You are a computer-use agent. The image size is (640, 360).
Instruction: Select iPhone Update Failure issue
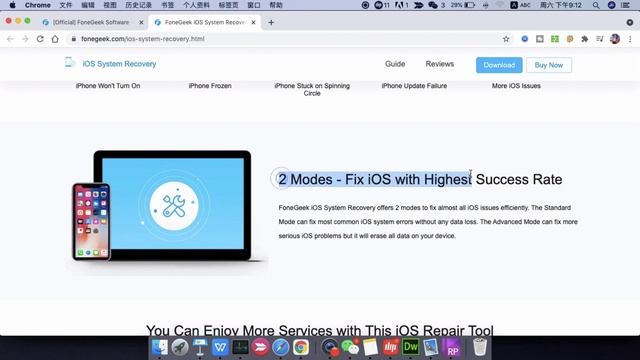(414, 86)
